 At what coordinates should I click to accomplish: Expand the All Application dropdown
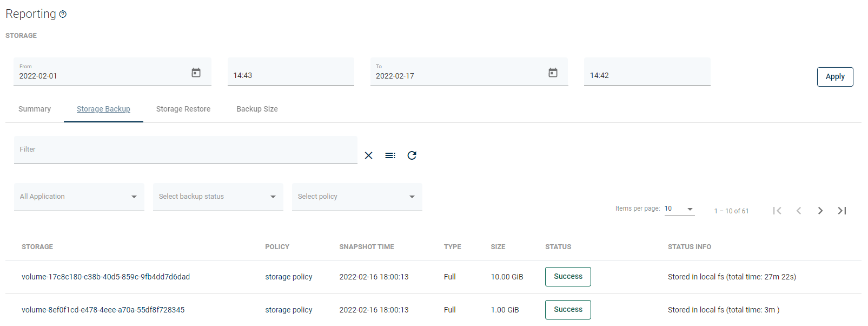click(79, 197)
